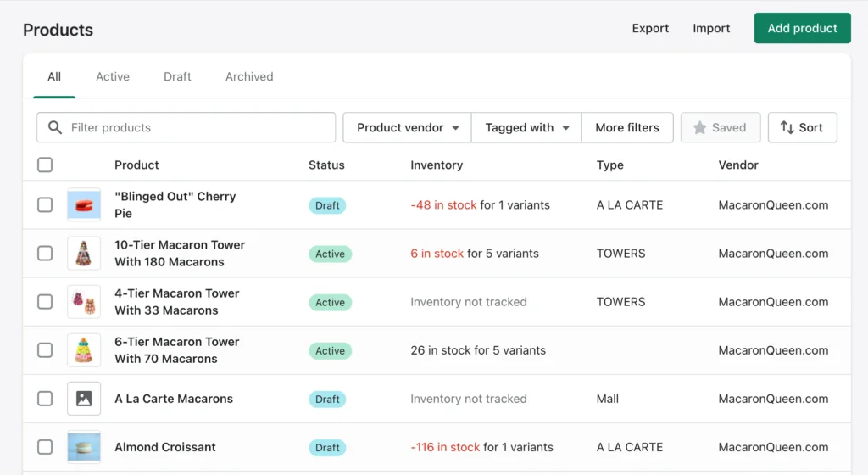The height and width of the screenshot is (475, 868).
Task: Click the 4-Tier Macaron Tower product image
Action: click(x=84, y=302)
